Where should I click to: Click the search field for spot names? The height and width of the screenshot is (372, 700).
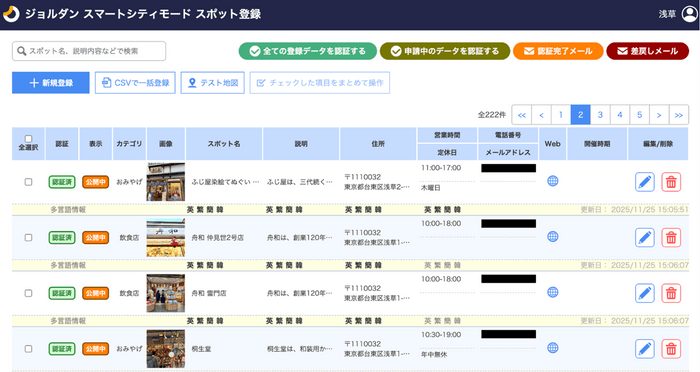click(89, 51)
